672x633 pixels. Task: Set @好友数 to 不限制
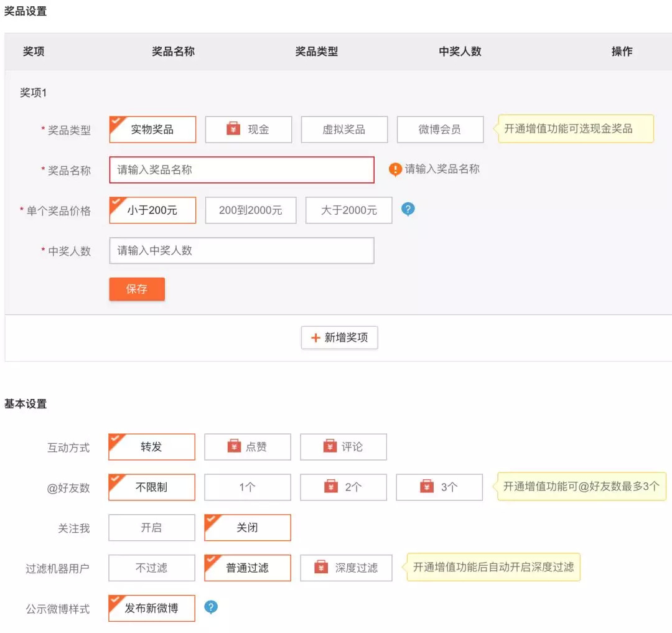point(152,487)
